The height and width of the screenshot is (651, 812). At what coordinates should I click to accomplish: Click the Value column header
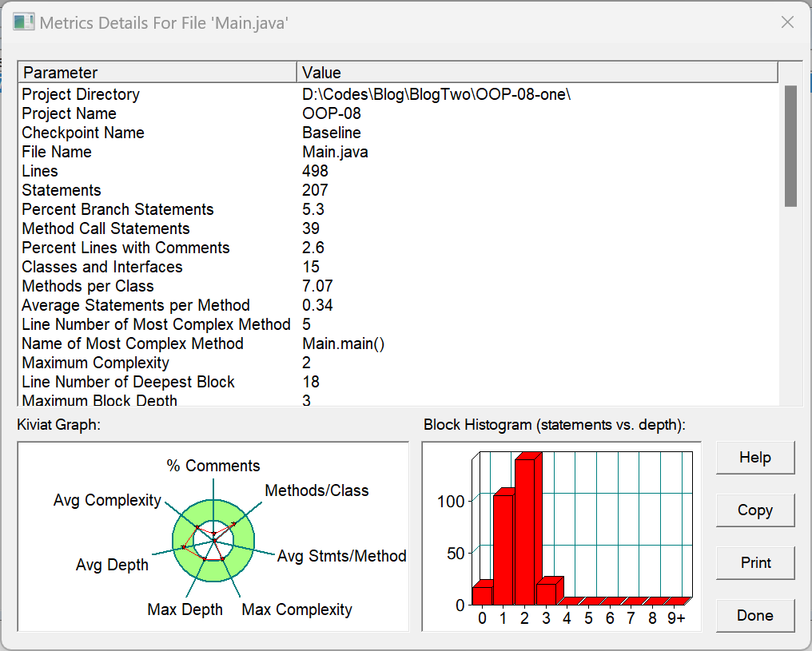click(538, 73)
